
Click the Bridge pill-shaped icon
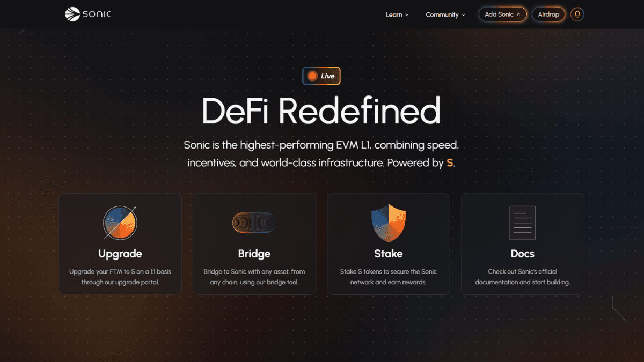pyautogui.click(x=254, y=223)
